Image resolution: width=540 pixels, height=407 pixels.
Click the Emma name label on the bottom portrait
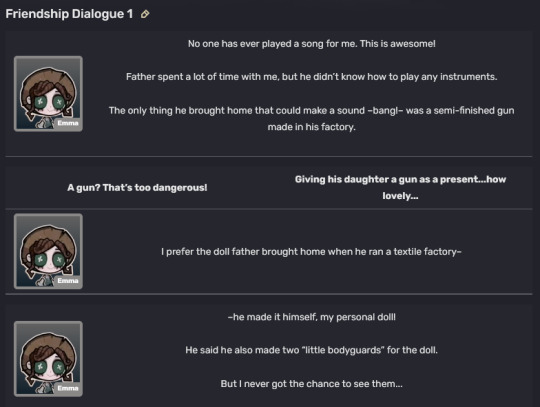68,388
